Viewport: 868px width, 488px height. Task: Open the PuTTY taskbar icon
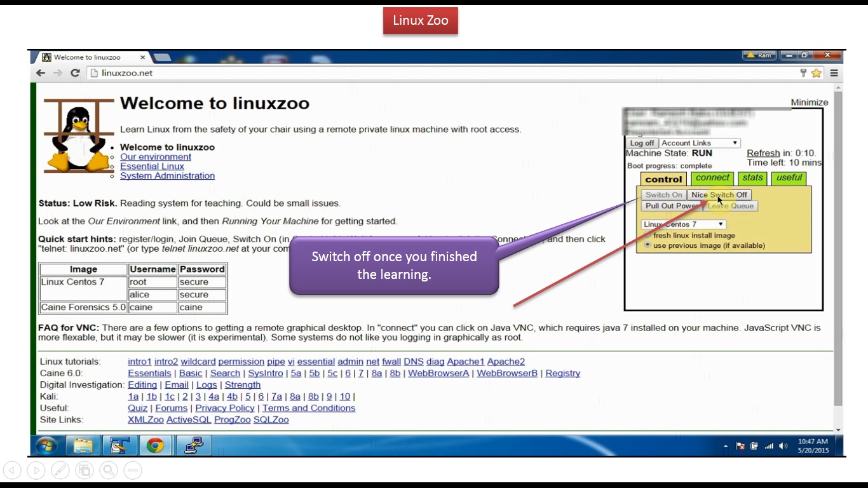pyautogui.click(x=193, y=445)
